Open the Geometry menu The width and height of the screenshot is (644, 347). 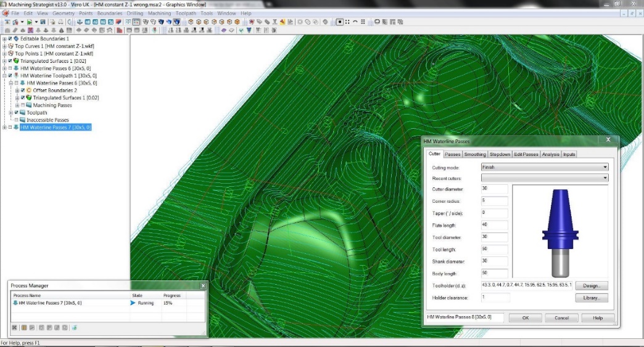[x=64, y=13]
